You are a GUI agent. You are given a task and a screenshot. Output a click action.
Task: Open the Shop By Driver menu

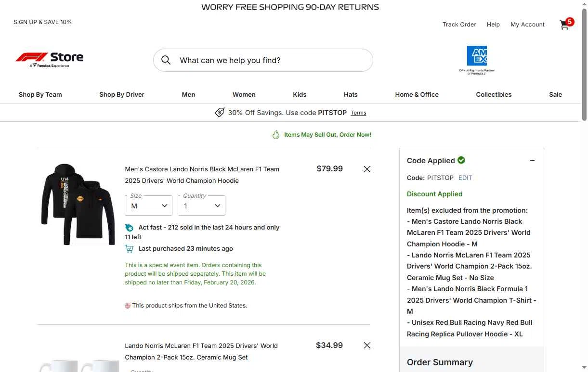(x=122, y=94)
